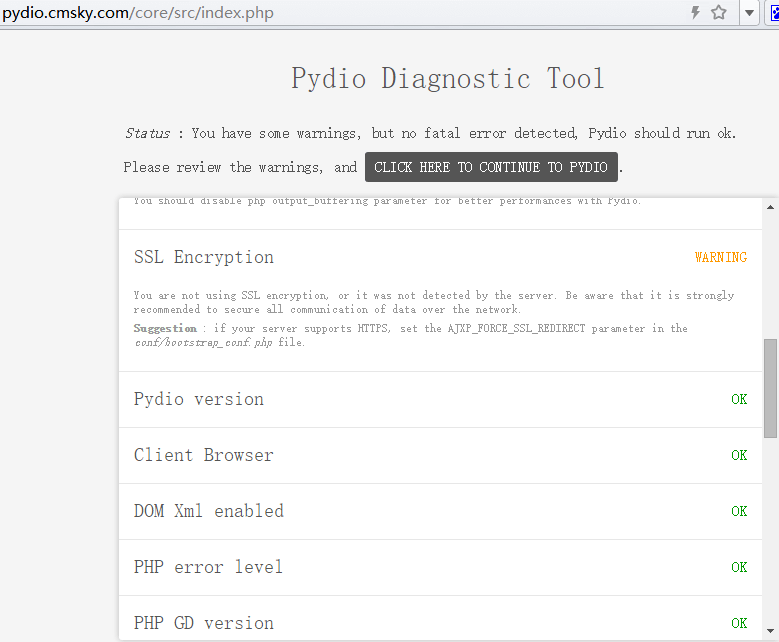The height and width of the screenshot is (642, 779).
Task: Expand the DOM Xml enabled row
Action: point(440,511)
